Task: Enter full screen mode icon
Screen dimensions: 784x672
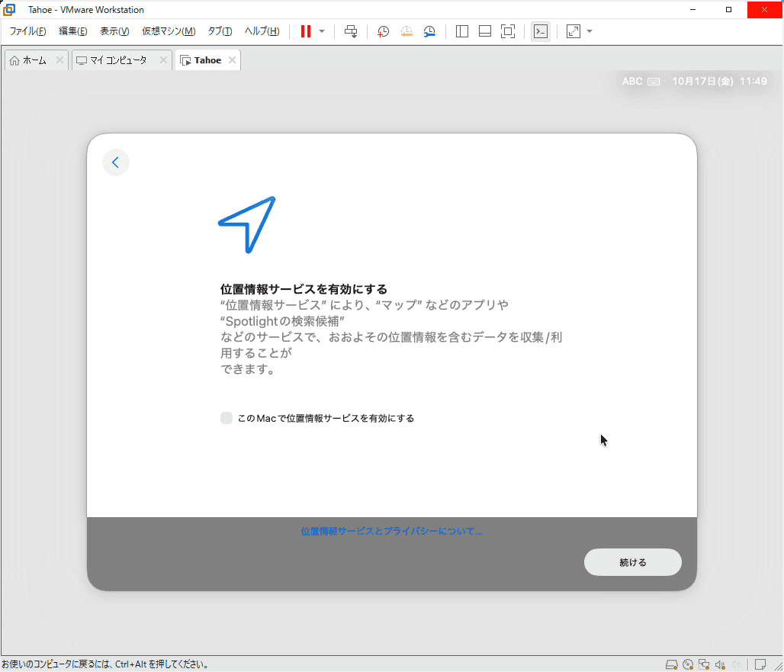Action: point(507,31)
